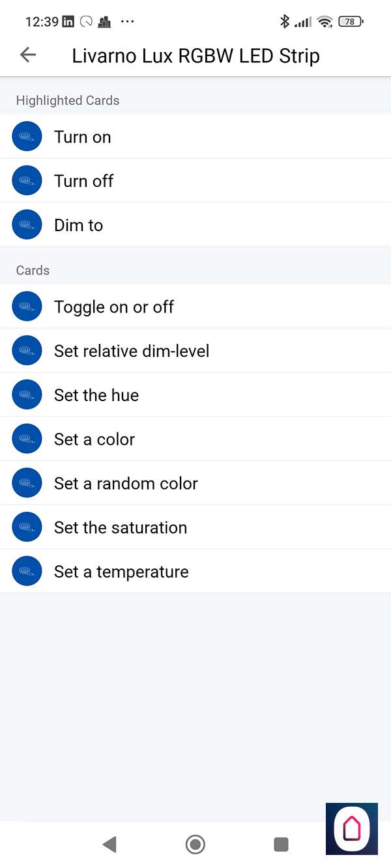This screenshot has width=391, height=868.
Task: Tap the LED strip icon beside Dim to
Action: click(x=27, y=225)
